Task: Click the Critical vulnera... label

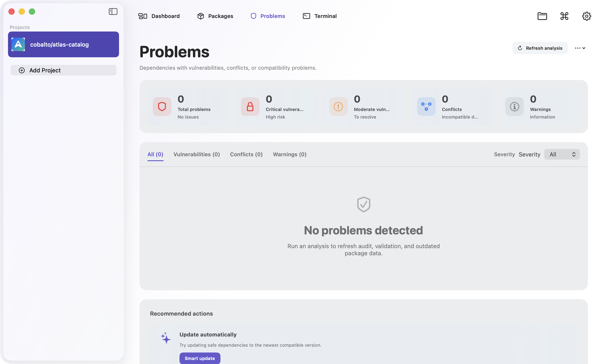Action: [284, 109]
